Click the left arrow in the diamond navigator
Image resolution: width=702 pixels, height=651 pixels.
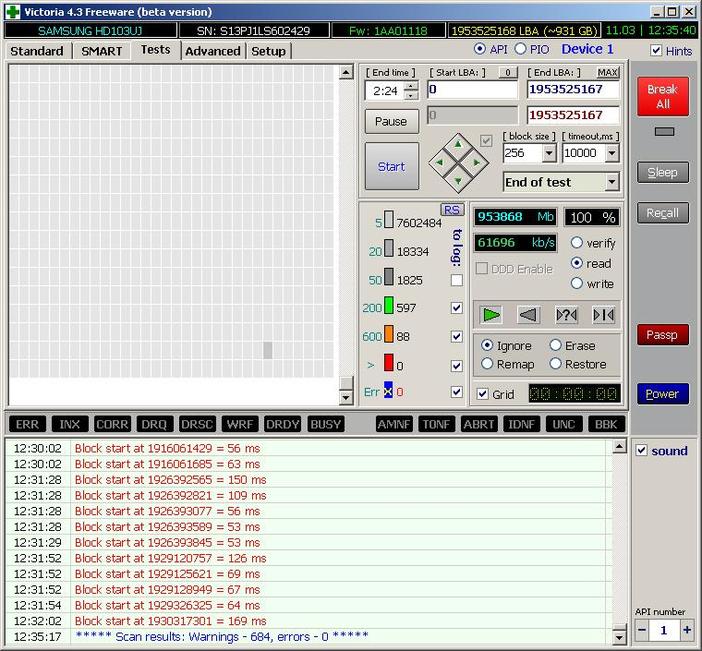coord(440,163)
